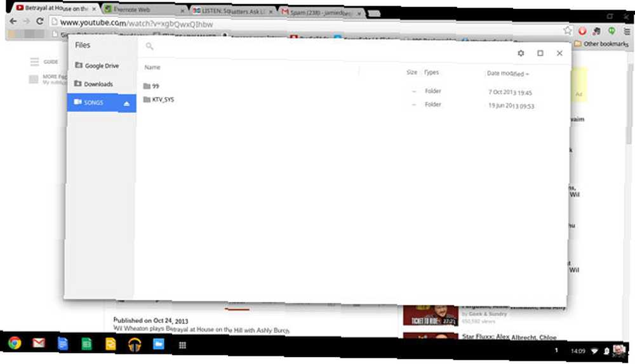Launch Google Slides from the shelf
Image resolution: width=635 pixels, height=364 pixels.
pos(110,344)
